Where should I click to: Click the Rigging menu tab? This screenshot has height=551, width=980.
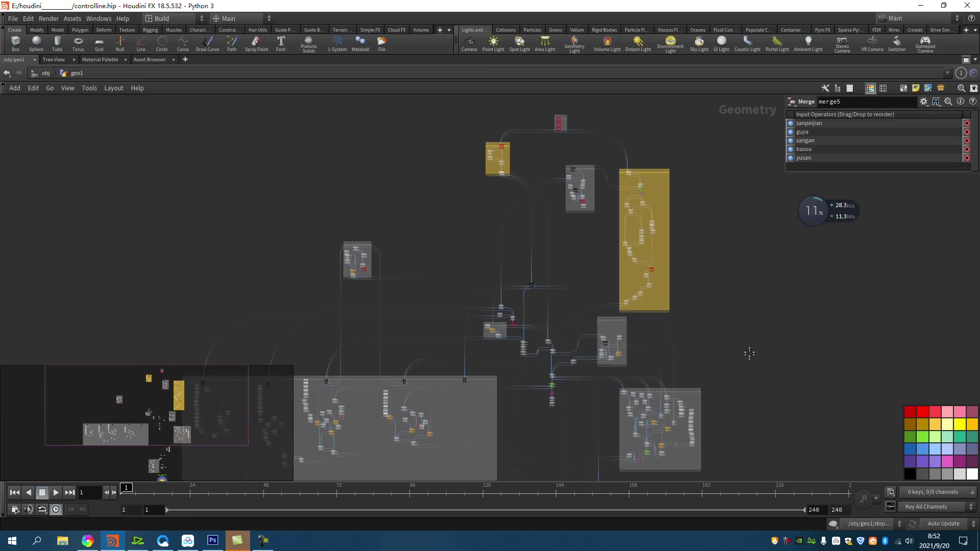[x=150, y=30]
